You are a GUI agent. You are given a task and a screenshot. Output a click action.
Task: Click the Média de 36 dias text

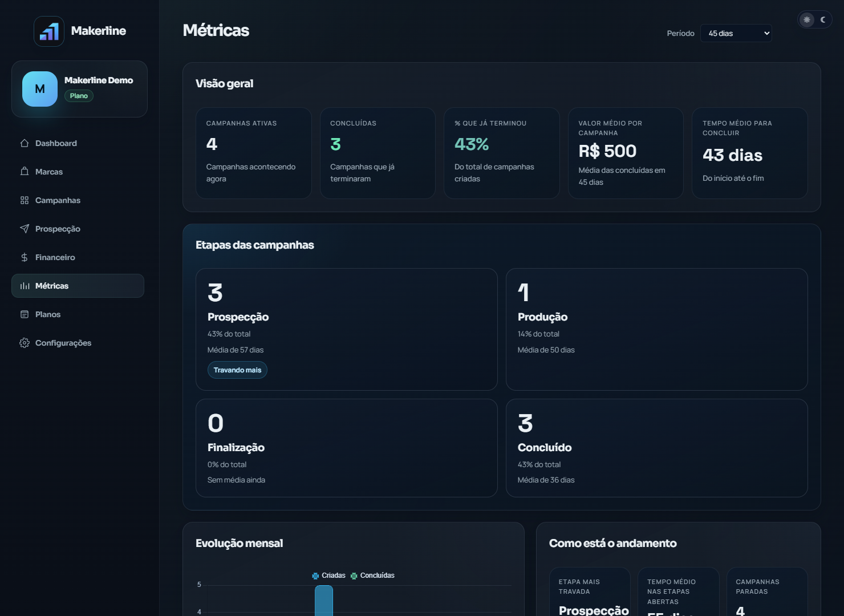coord(546,480)
